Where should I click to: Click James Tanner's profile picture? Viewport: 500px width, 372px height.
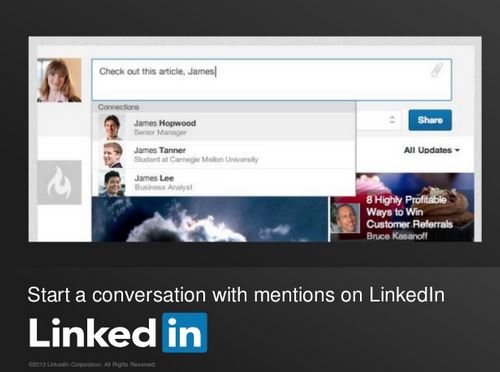click(x=112, y=155)
